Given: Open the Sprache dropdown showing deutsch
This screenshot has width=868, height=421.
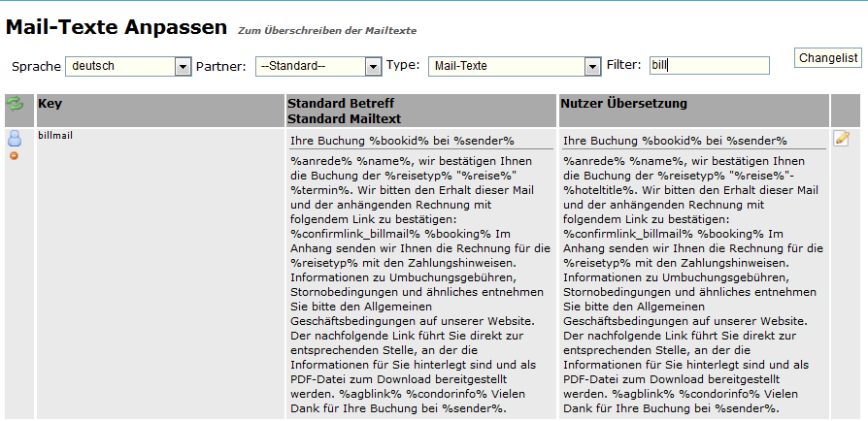Looking at the screenshot, I should click(x=128, y=66).
